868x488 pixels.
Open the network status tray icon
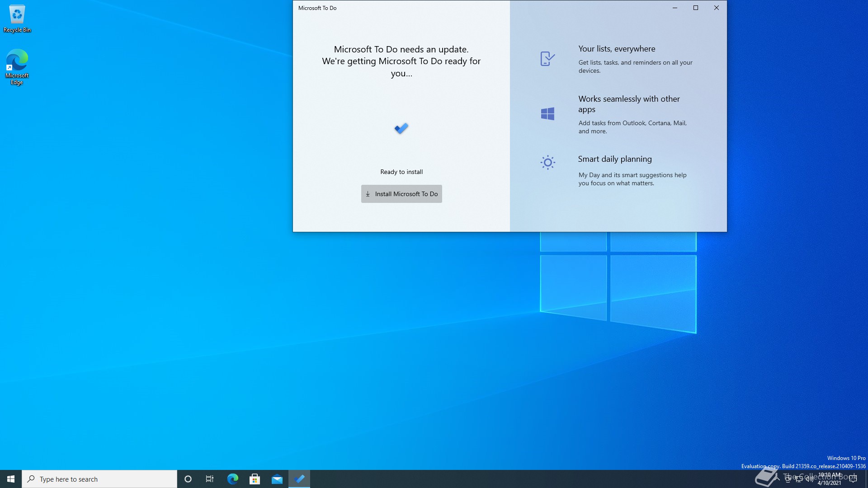coord(799,479)
